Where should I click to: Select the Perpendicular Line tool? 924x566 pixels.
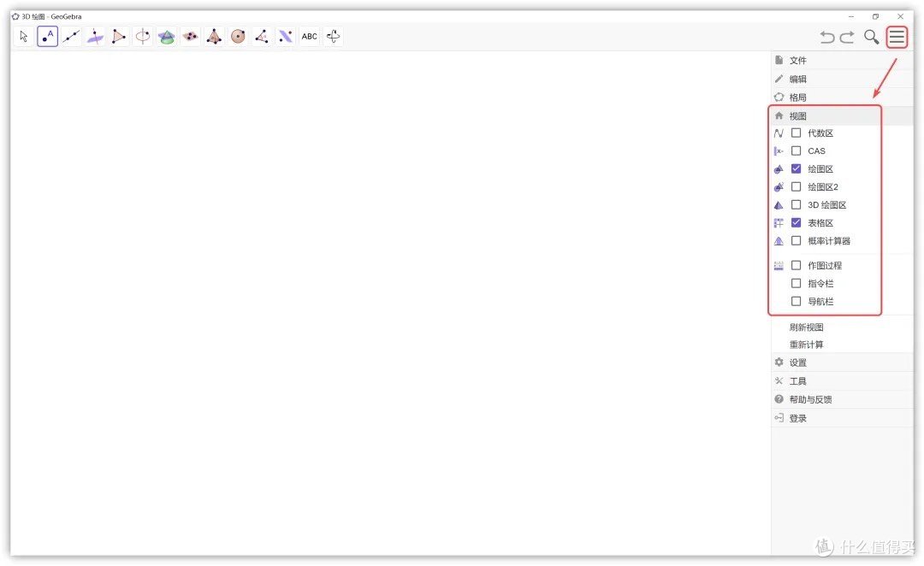(95, 37)
